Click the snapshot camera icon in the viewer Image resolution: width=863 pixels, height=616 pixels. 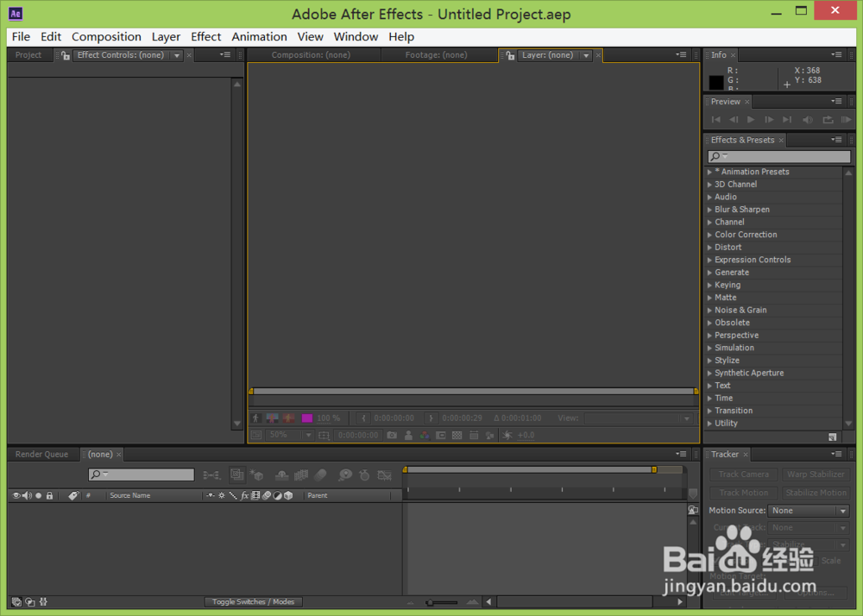[391, 435]
